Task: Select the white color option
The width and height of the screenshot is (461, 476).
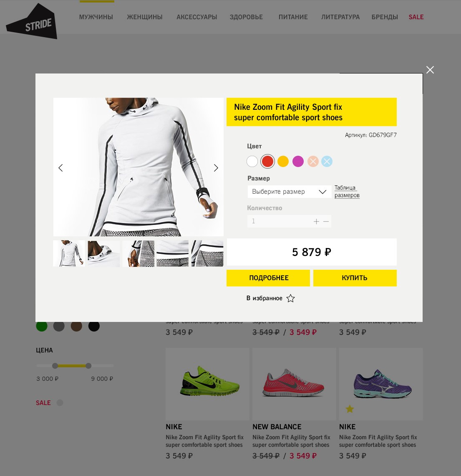Action: tap(252, 161)
